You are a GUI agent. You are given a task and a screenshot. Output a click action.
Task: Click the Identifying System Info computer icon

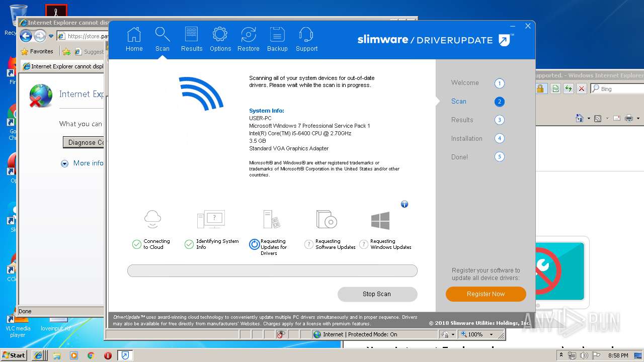pos(211,219)
